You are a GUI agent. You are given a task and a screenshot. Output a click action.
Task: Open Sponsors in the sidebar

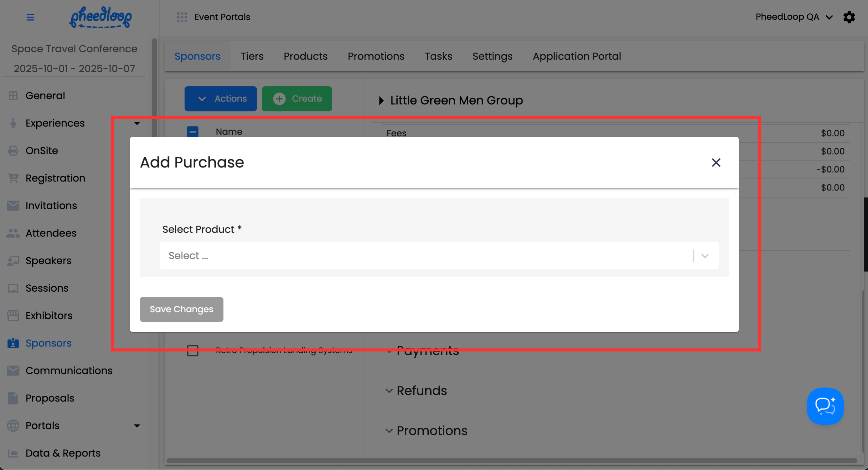48,343
